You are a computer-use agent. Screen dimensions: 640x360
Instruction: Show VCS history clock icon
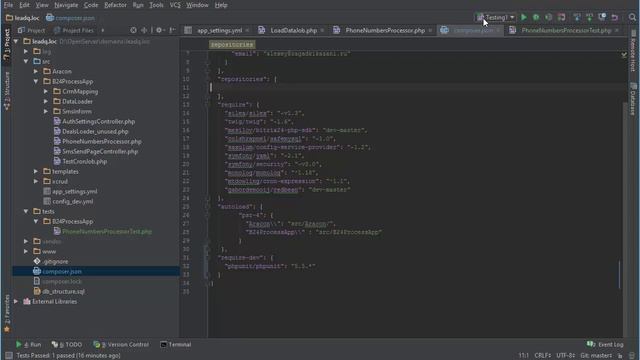click(602, 18)
